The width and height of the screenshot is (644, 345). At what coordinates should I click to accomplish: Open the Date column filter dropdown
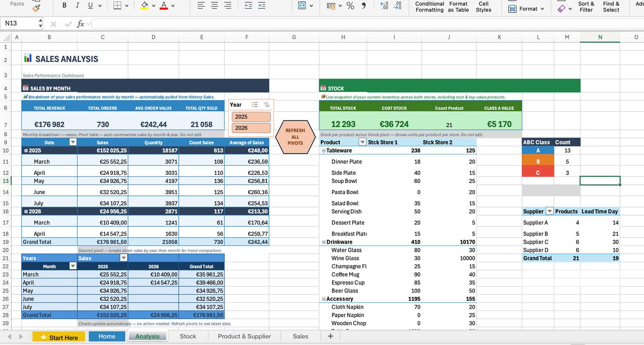point(73,142)
